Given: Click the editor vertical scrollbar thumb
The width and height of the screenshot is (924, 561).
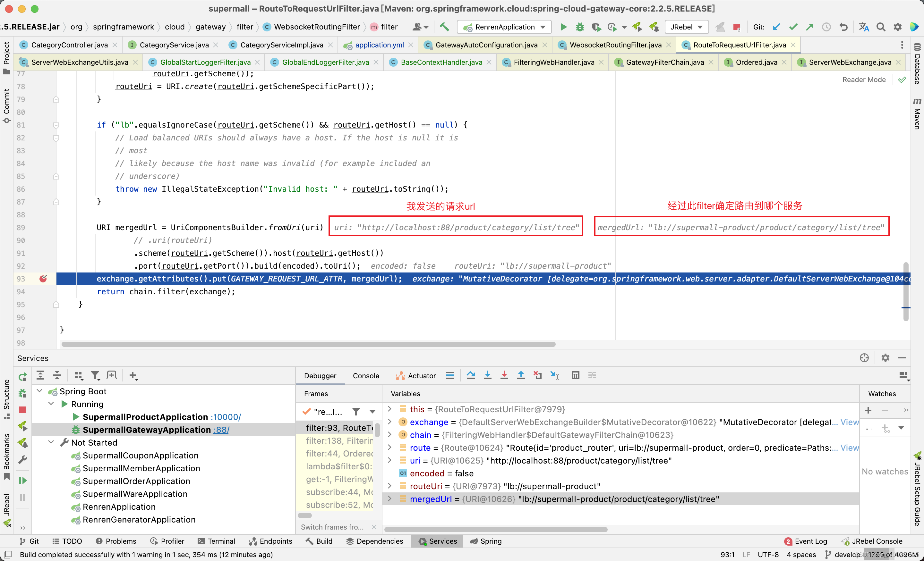Looking at the screenshot, I should coord(906,291).
